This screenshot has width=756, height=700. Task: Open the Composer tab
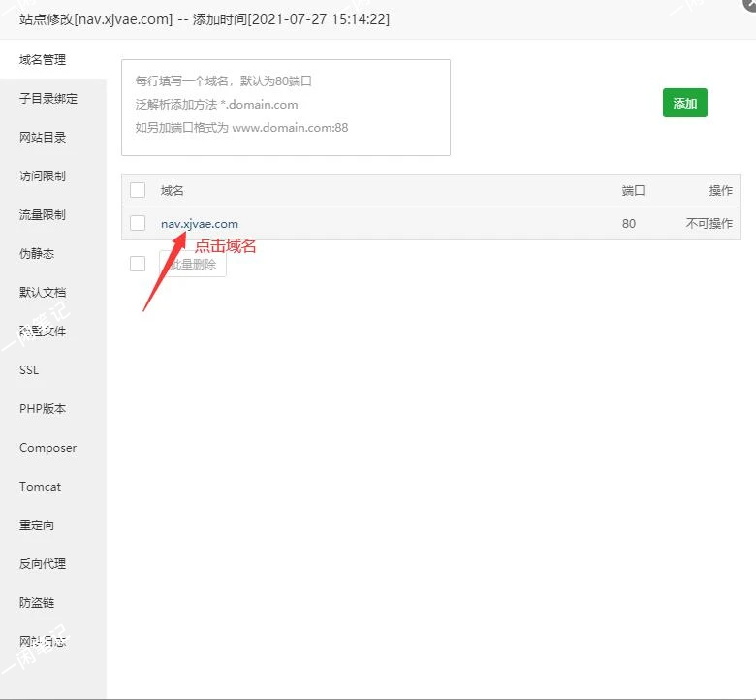(x=47, y=448)
